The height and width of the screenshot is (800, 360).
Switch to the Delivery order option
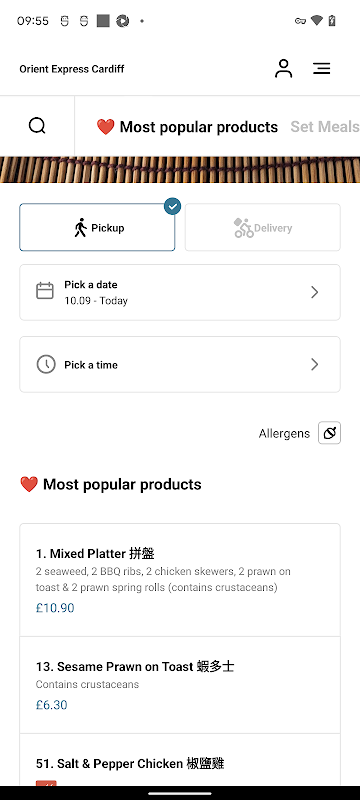263,227
